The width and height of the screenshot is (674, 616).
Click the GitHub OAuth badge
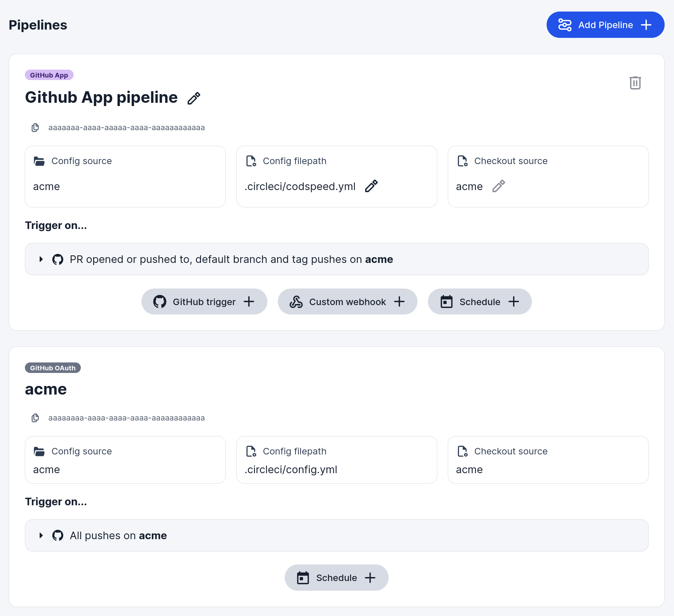(x=53, y=368)
